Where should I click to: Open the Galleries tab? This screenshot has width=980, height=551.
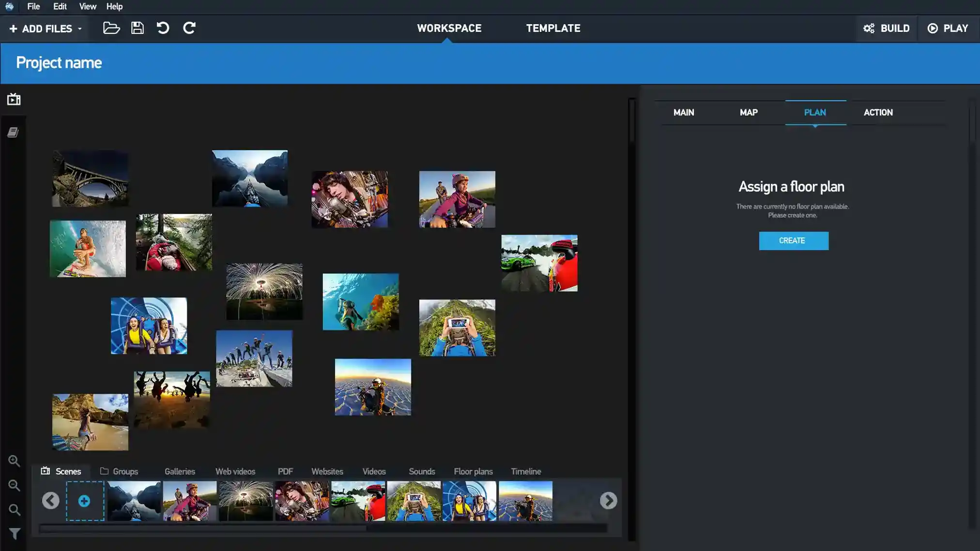180,471
